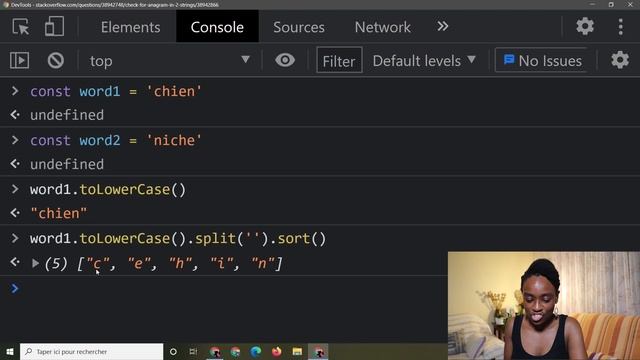The width and height of the screenshot is (640, 360).
Task: Open Microsoft Edge from taskbar
Action: (x=256, y=351)
